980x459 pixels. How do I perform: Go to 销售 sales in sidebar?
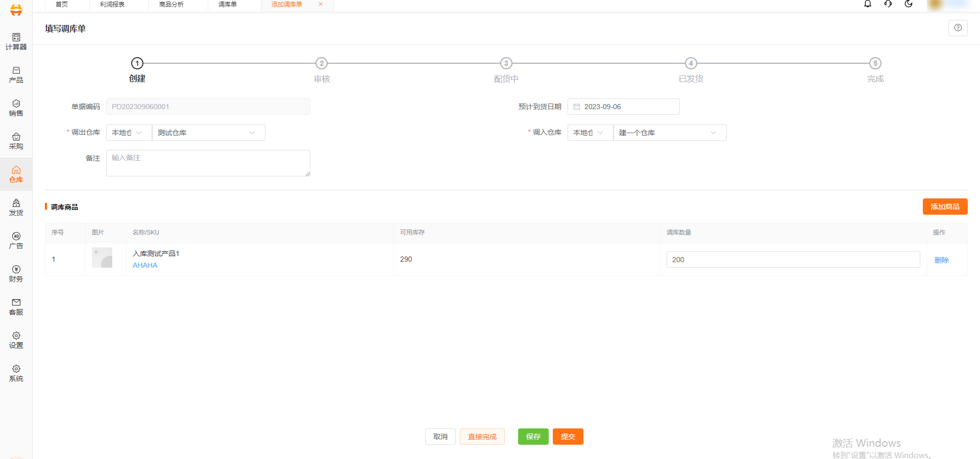pyautogui.click(x=16, y=108)
